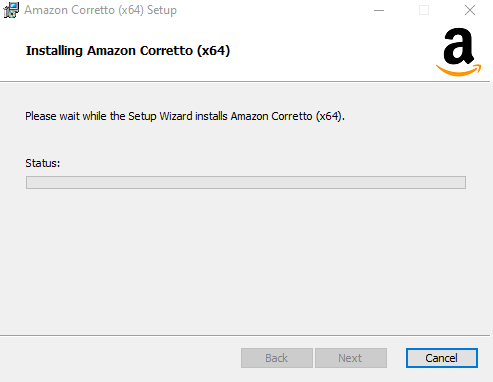Click the greyed-out maximize button
Screen dimensions: 493x382
tap(424, 10)
